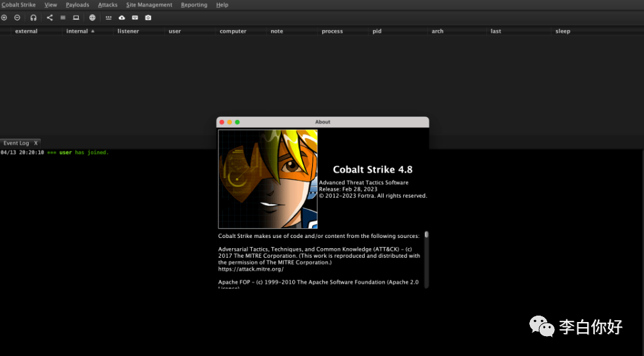This screenshot has width=644, height=356.
Task: Click the screenshots (camera) toolbar icon
Action: click(148, 18)
